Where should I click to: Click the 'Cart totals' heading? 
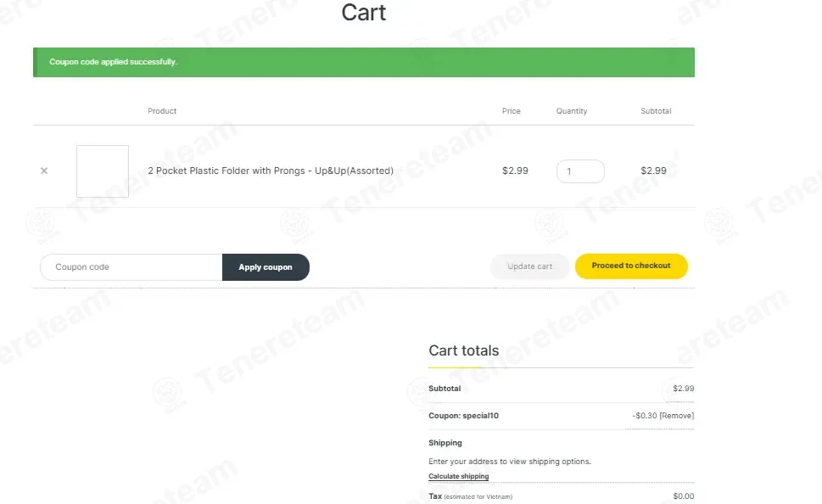[464, 350]
